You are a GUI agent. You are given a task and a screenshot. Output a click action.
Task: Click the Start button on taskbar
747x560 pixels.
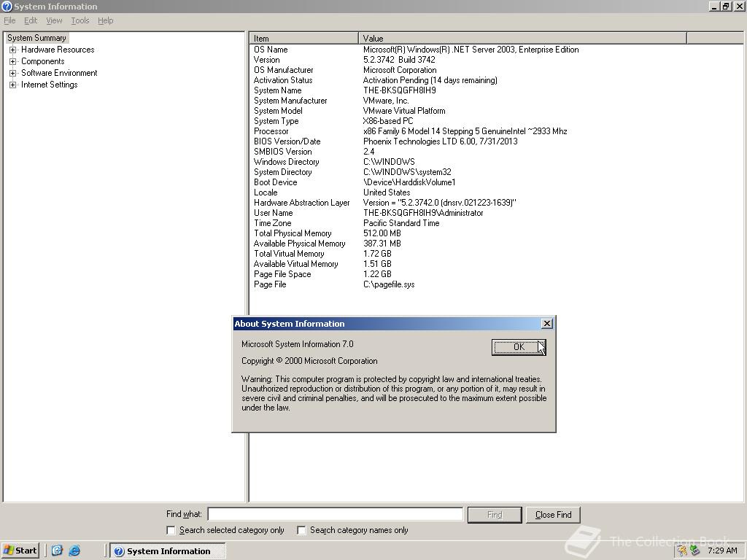point(20,551)
